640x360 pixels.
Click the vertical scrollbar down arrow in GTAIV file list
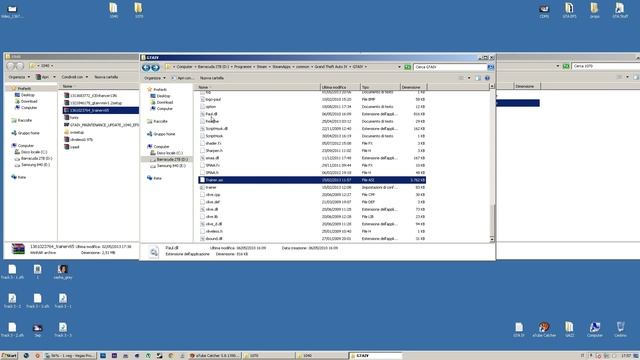(492, 239)
